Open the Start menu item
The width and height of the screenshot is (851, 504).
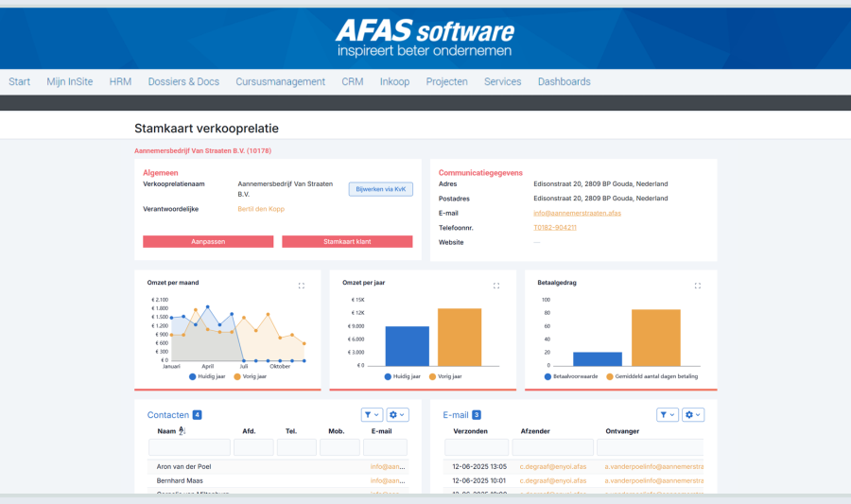[x=20, y=81]
